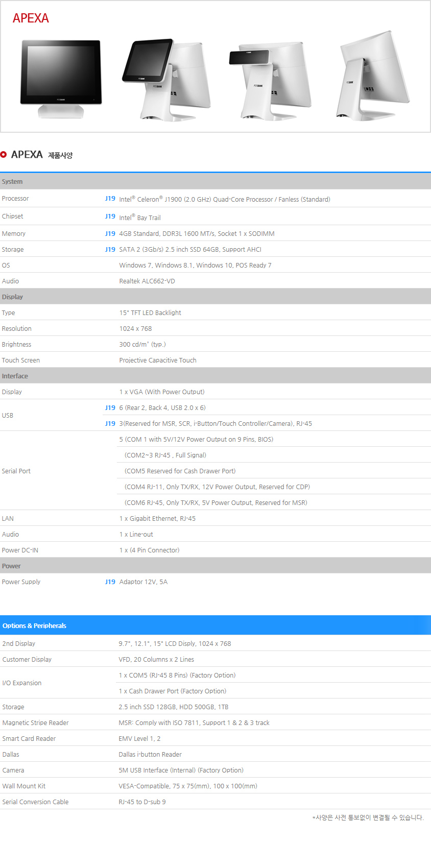Click the APEXA 제품사양 section heading
The height and width of the screenshot is (868, 431).
42,155
